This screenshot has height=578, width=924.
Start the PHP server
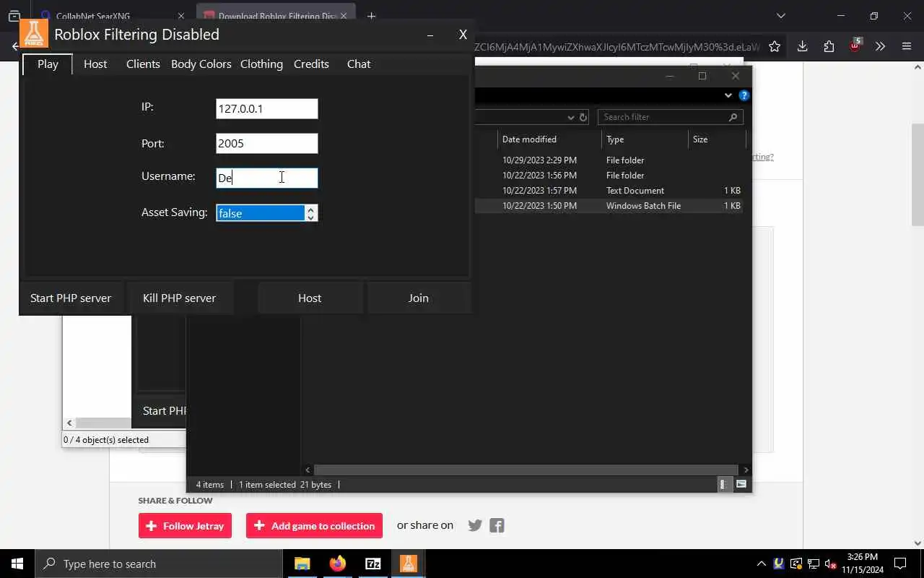point(71,298)
